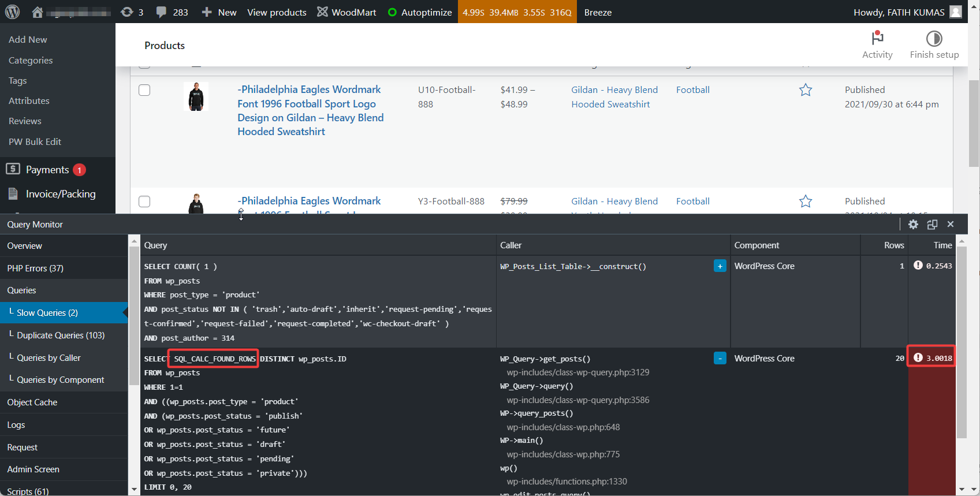Open PHP Errors (37) panel
Screen dimensions: 980x496
(x=64, y=268)
